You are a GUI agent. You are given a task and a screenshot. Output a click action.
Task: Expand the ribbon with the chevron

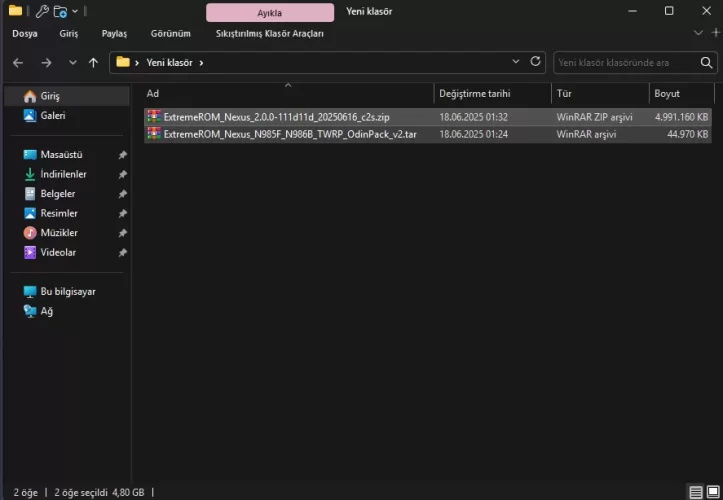pos(698,33)
